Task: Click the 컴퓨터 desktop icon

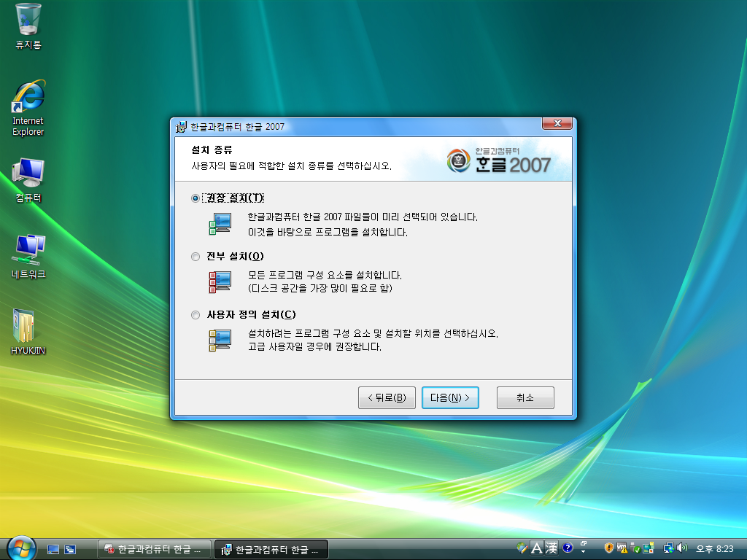Action: [28, 181]
